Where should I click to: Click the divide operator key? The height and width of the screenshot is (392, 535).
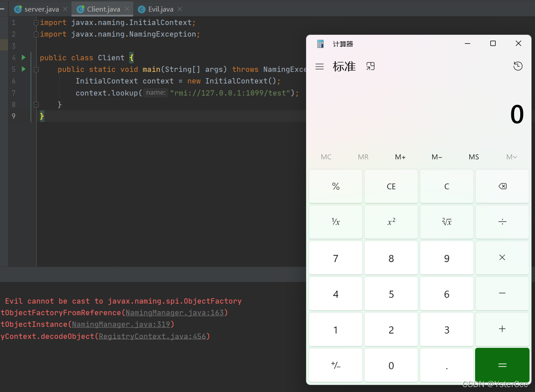(502, 222)
